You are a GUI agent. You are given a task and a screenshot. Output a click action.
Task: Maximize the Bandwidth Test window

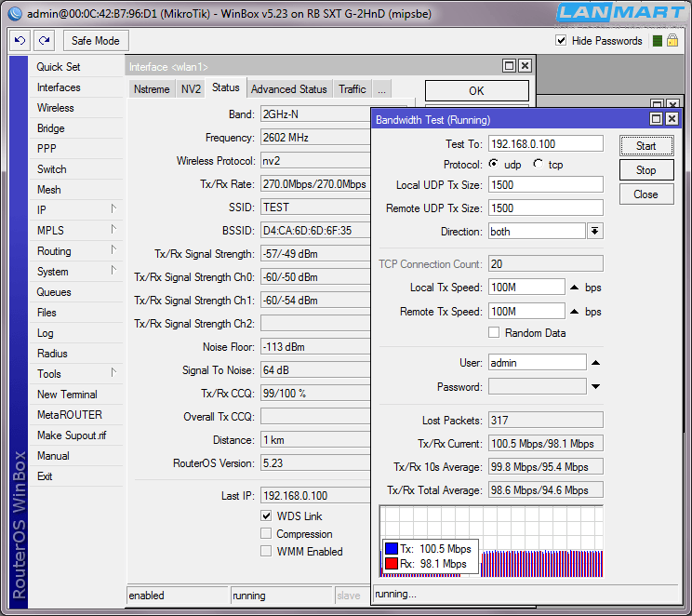pyautogui.click(x=657, y=119)
